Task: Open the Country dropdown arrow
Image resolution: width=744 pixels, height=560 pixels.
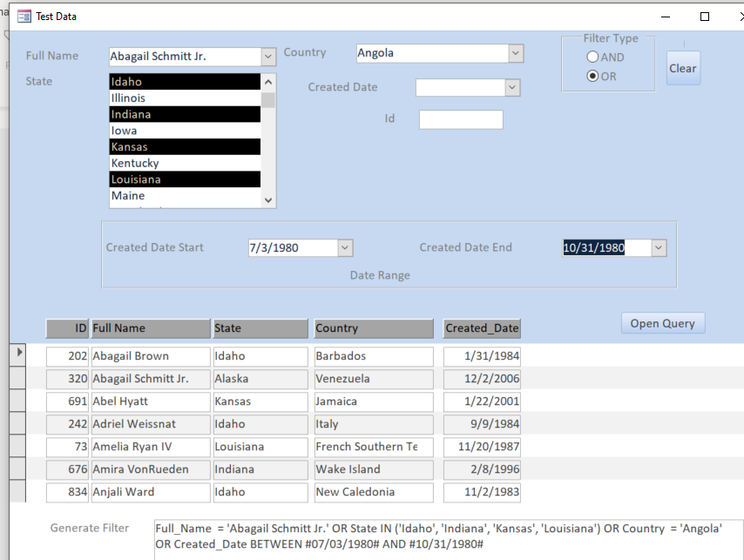Action: 516,53
